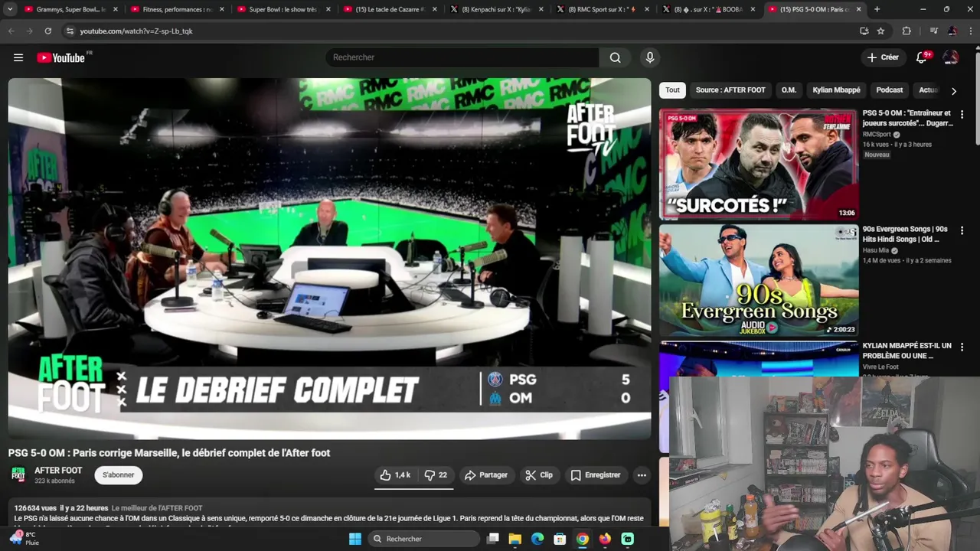Open options for 90s Evergreen Songs video
This screenshot has height=551, width=980.
pos(962,230)
